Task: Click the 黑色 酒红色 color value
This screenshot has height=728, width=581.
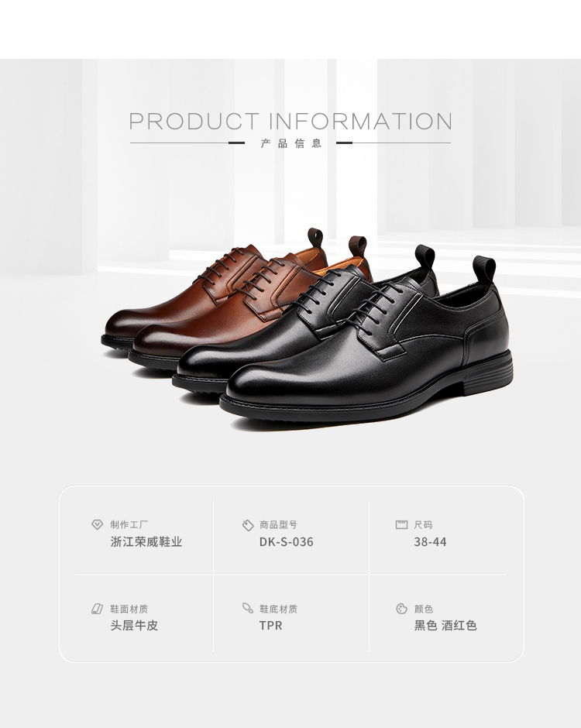Action: click(445, 626)
